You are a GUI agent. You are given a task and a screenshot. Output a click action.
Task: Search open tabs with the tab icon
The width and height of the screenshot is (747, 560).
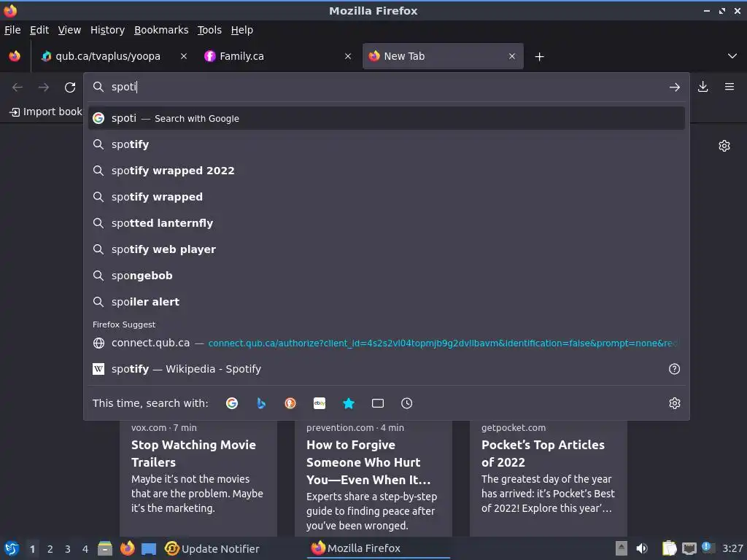pyautogui.click(x=378, y=403)
